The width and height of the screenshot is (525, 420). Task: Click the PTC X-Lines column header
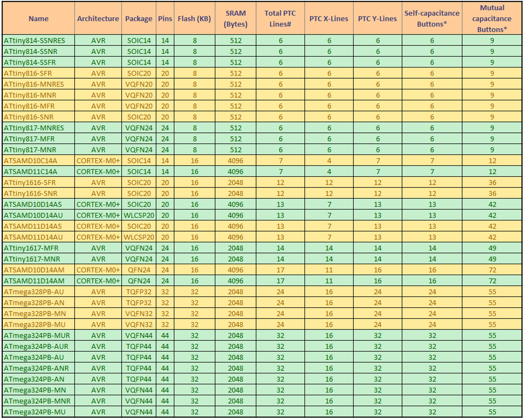(x=329, y=18)
